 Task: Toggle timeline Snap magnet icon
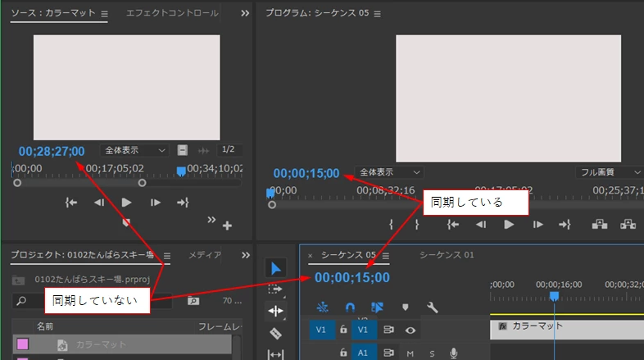tap(350, 308)
